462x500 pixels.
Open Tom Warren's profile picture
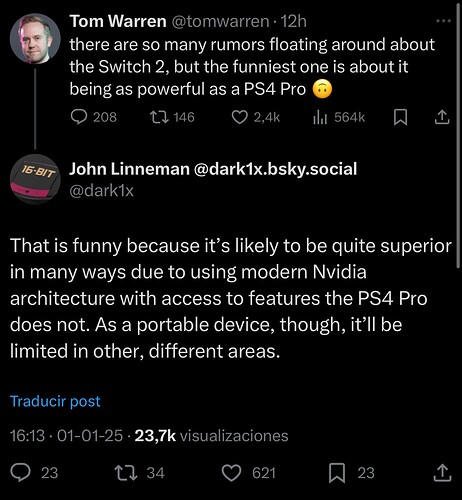click(35, 39)
